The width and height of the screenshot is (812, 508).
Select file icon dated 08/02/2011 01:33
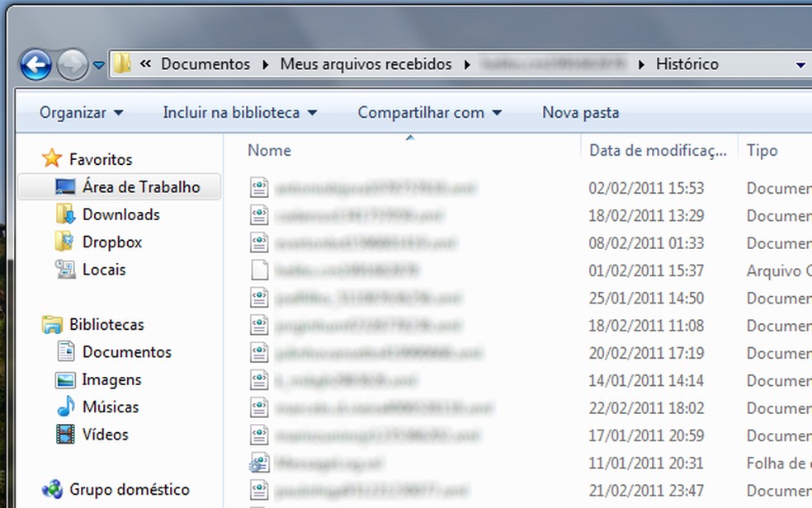click(259, 242)
